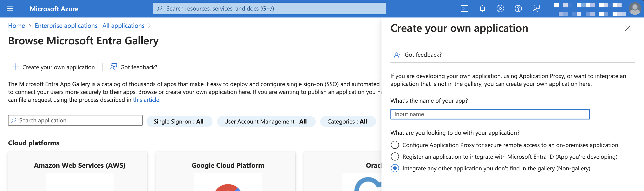Click the app name input field
Viewport: 644px width, 191px height.
[x=490, y=114]
